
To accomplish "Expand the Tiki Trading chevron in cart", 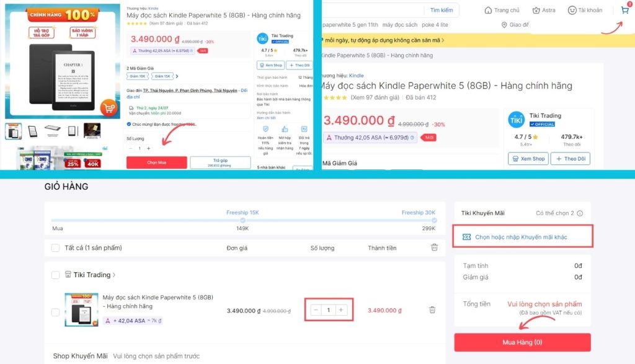I will click(114, 275).
